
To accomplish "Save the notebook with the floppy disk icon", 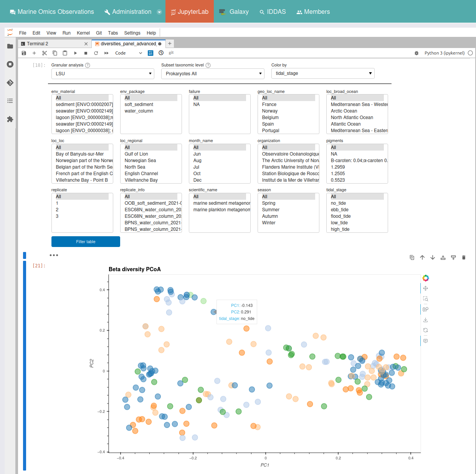I will click(x=24, y=53).
